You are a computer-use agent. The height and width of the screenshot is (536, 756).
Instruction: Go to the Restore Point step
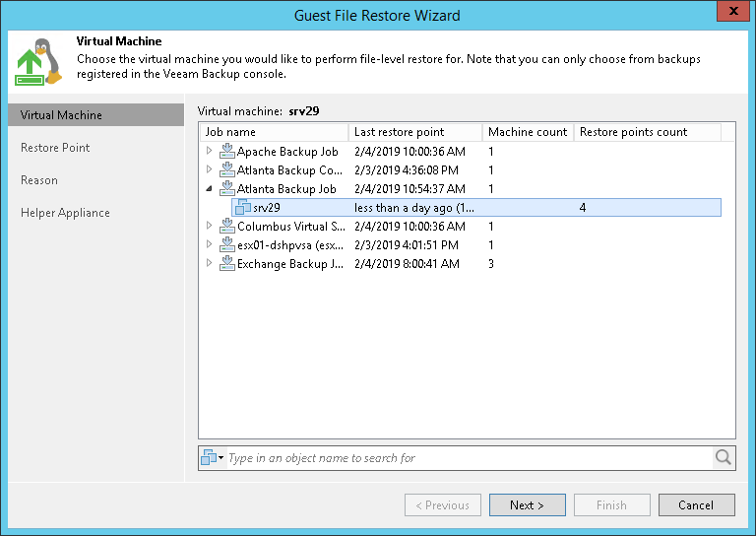pyautogui.click(x=55, y=148)
